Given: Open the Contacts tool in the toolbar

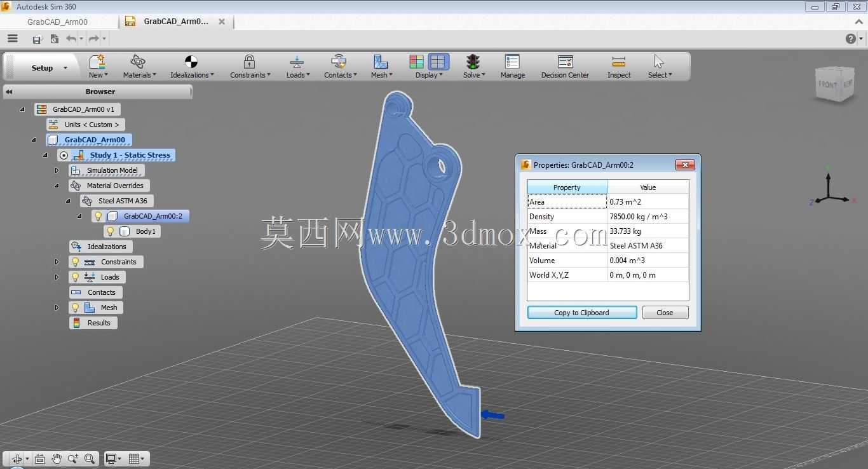Looking at the screenshot, I should [340, 67].
